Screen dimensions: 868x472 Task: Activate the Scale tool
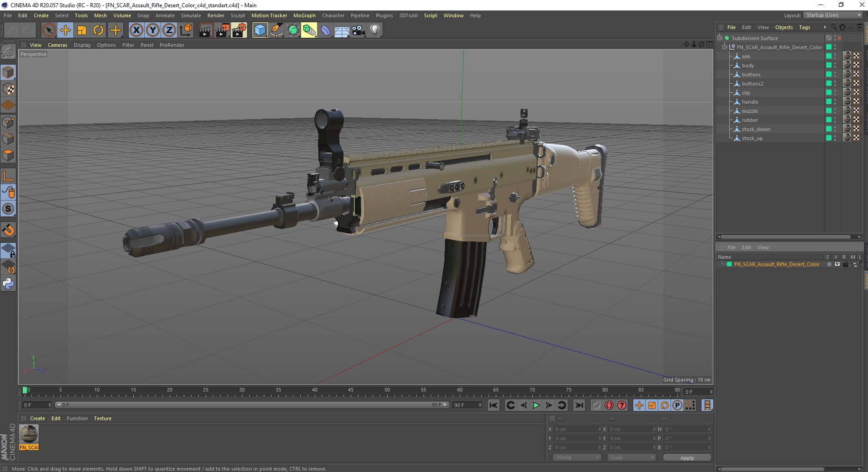pos(82,30)
